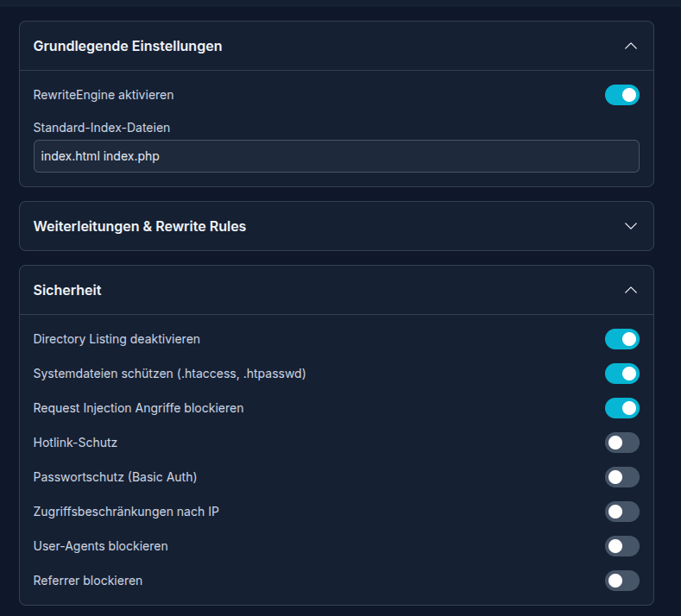Activate the Referrer blockieren toggle

click(621, 581)
